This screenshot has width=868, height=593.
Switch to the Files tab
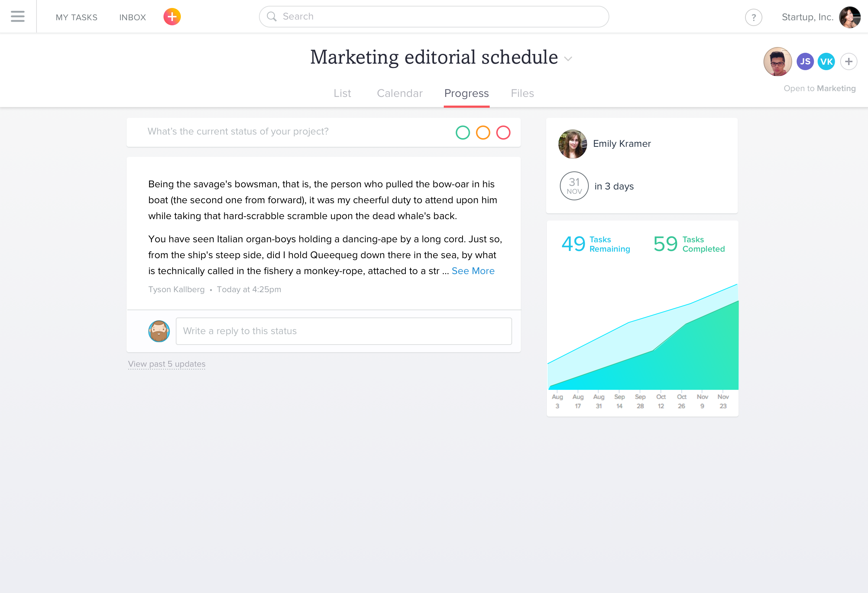click(x=522, y=93)
